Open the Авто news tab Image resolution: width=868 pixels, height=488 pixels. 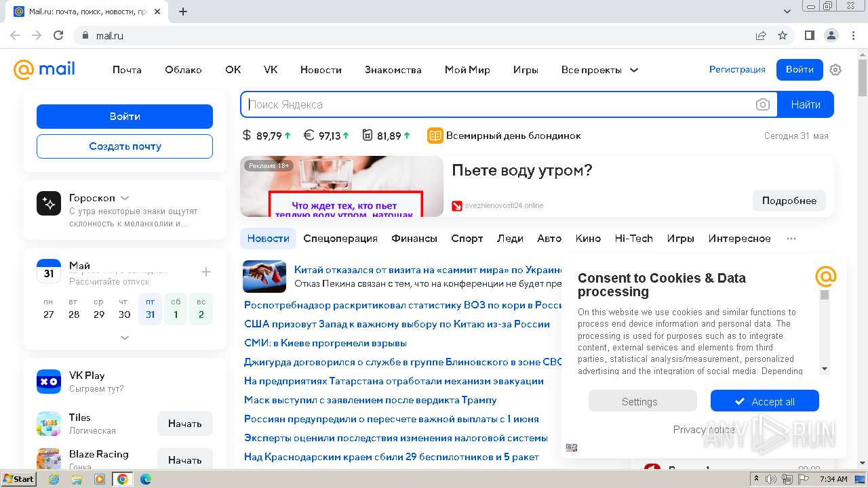pos(549,239)
